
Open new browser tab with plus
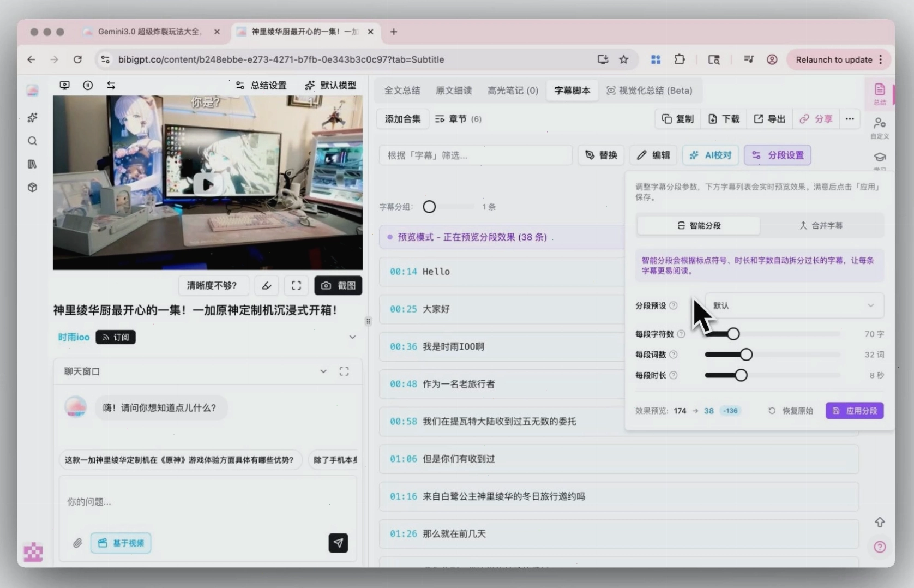(394, 32)
